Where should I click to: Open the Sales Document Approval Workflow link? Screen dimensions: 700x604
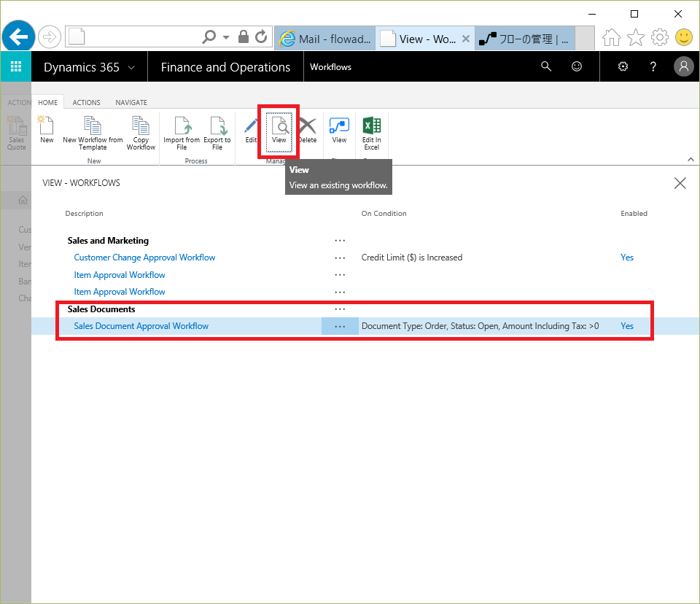tap(141, 326)
